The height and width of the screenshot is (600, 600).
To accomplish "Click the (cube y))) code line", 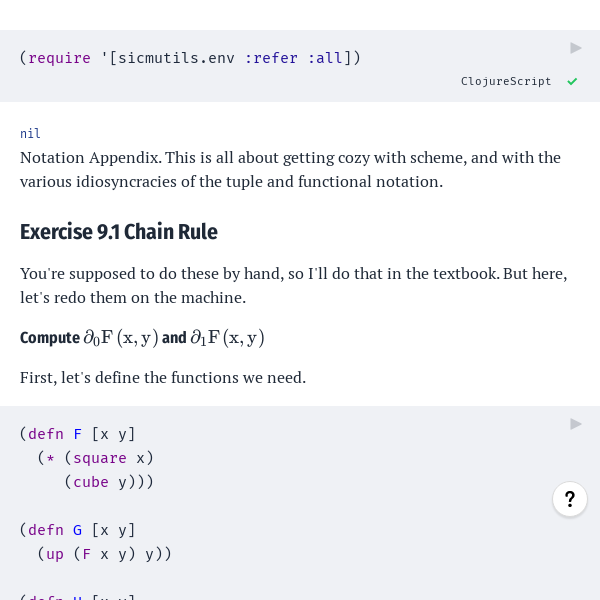I will 109,482.
